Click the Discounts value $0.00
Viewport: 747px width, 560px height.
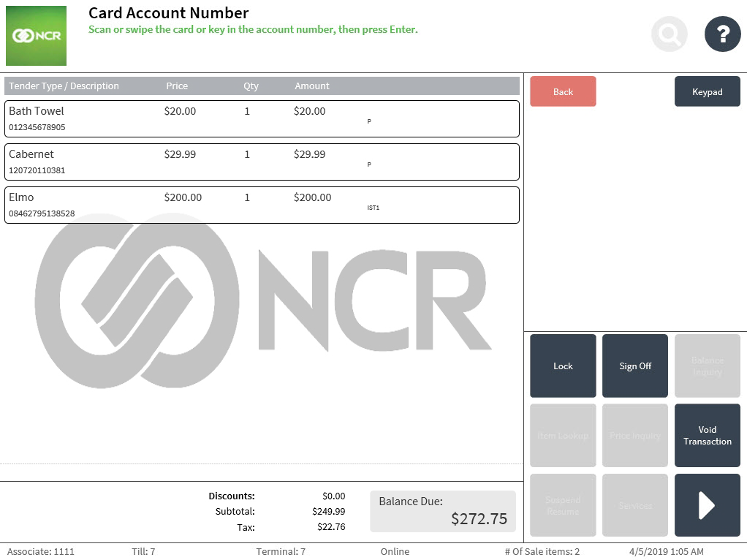pos(333,496)
